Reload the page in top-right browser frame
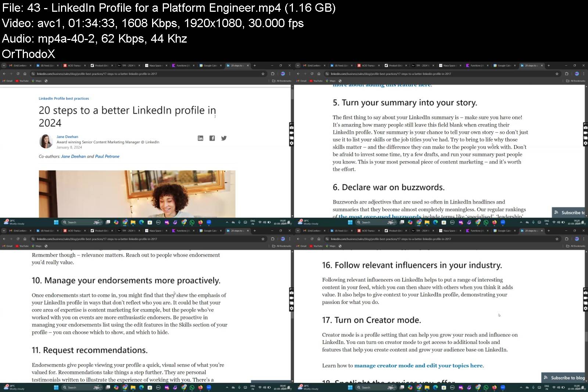Screen dimensions: 588x392 312,74
